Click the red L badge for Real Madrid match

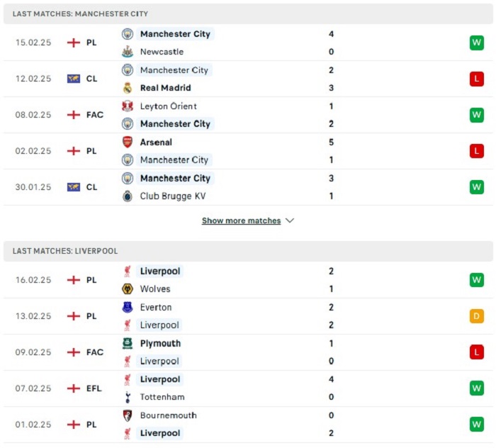tap(477, 79)
